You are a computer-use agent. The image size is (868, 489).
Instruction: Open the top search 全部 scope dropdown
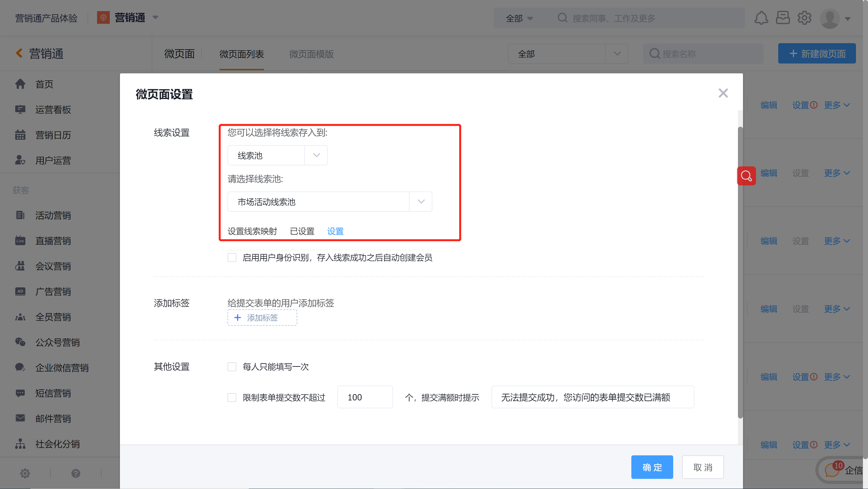(519, 18)
